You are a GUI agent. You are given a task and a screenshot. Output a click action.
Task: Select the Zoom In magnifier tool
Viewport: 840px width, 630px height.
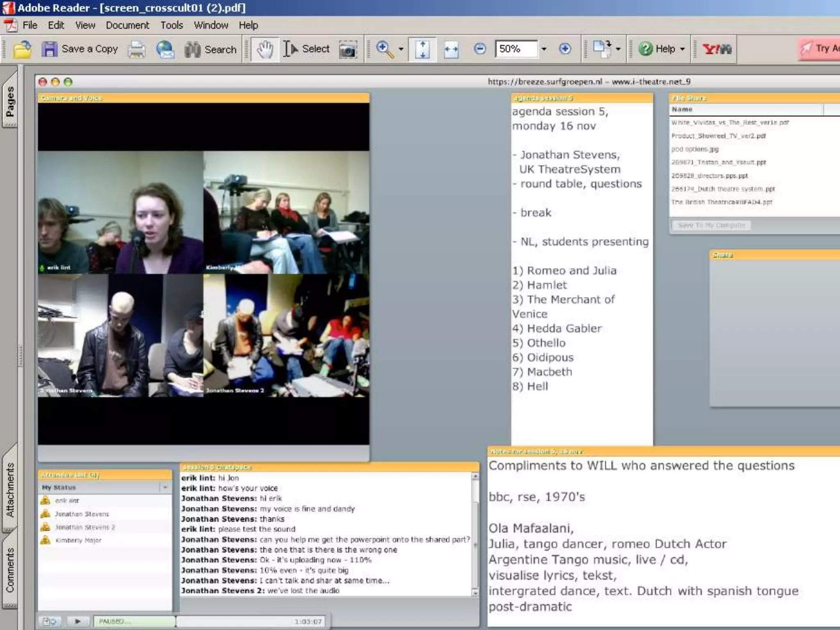tap(384, 49)
